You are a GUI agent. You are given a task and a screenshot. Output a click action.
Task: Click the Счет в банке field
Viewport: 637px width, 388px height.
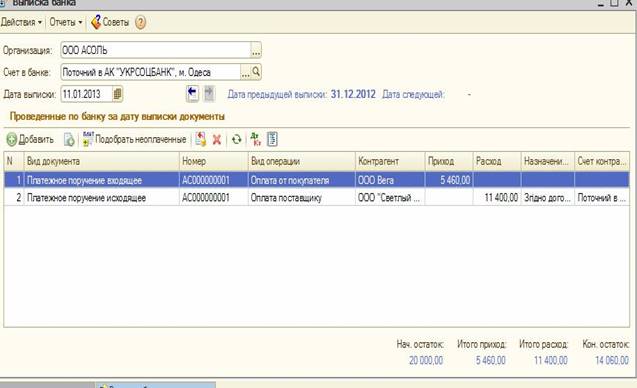pos(150,72)
